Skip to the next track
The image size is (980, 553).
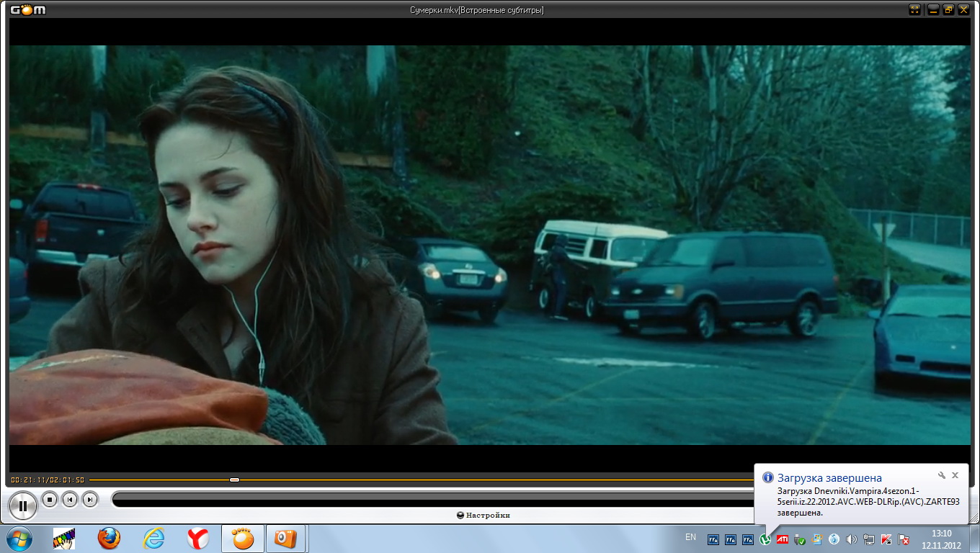coord(90,499)
